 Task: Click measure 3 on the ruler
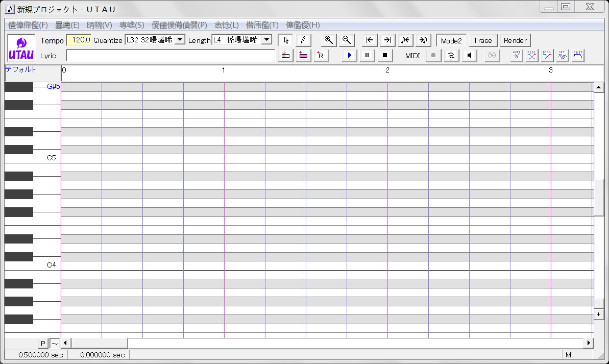click(x=551, y=70)
